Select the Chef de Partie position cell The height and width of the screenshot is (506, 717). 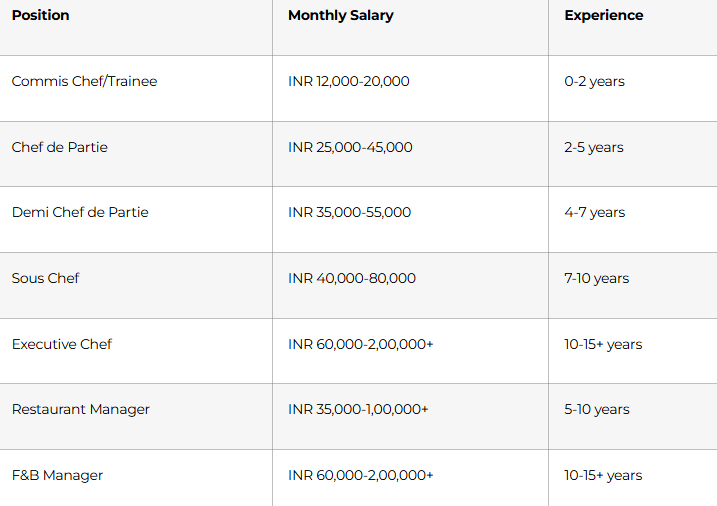coord(60,148)
